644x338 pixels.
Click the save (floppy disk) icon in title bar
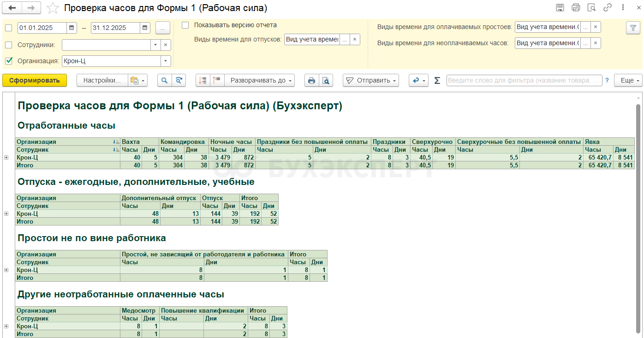[560, 8]
